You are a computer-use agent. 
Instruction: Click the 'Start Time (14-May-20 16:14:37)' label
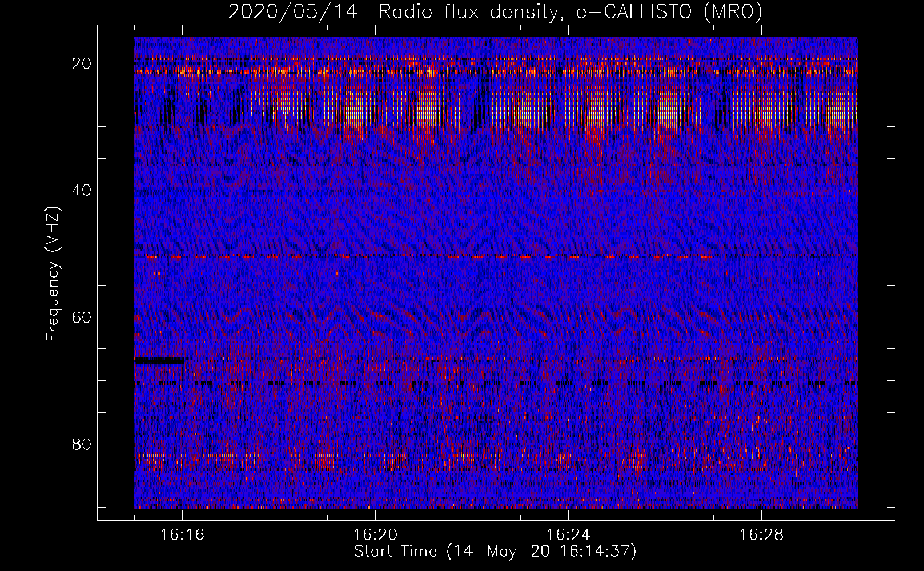point(495,552)
